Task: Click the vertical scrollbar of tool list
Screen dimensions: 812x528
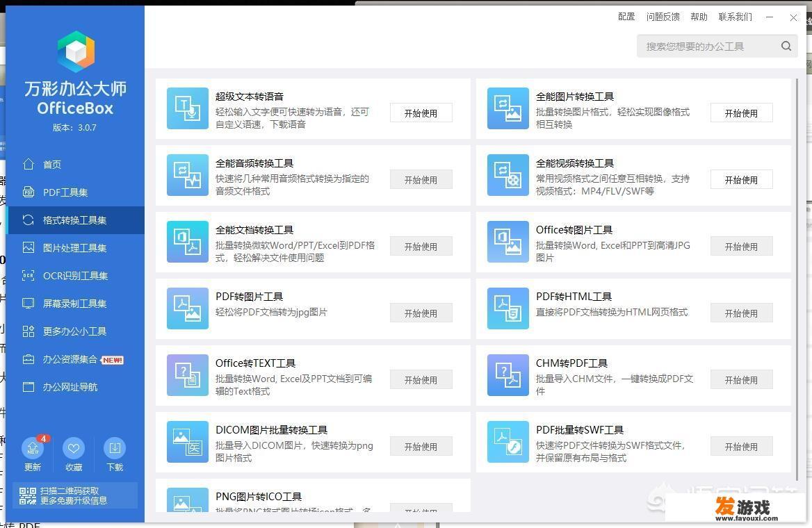Action: pyautogui.click(x=797, y=279)
